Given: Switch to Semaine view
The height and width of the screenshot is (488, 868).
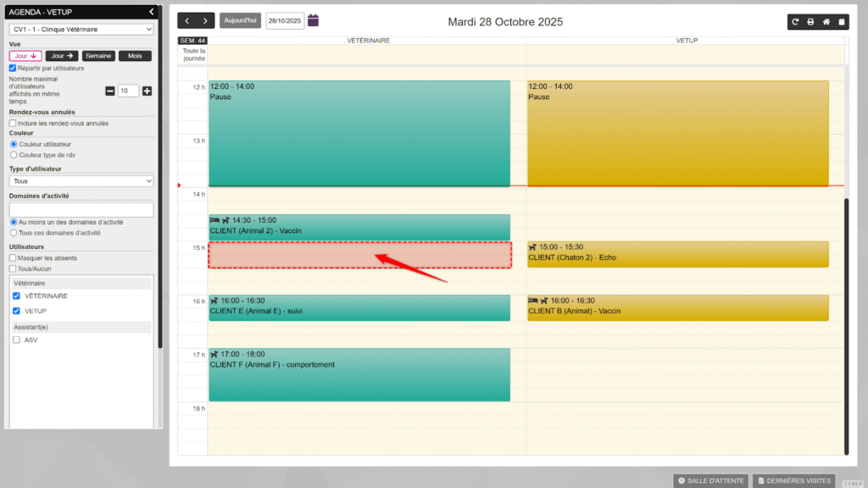Looking at the screenshot, I should (99, 56).
